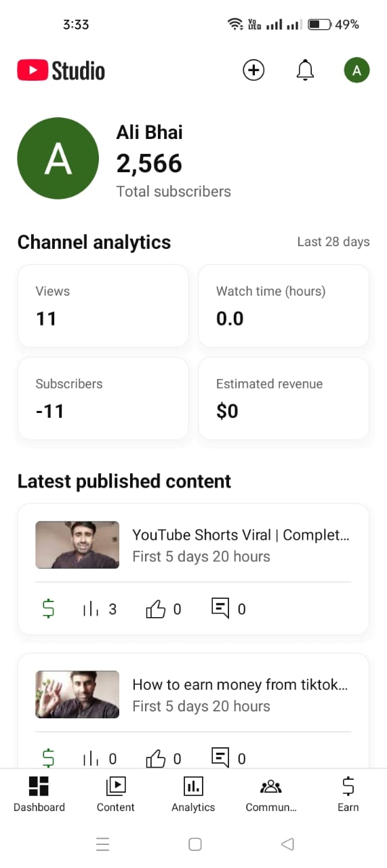Tap the views bar-chart icon on Shorts Viral video
Screen dimensions: 387x868
90,609
